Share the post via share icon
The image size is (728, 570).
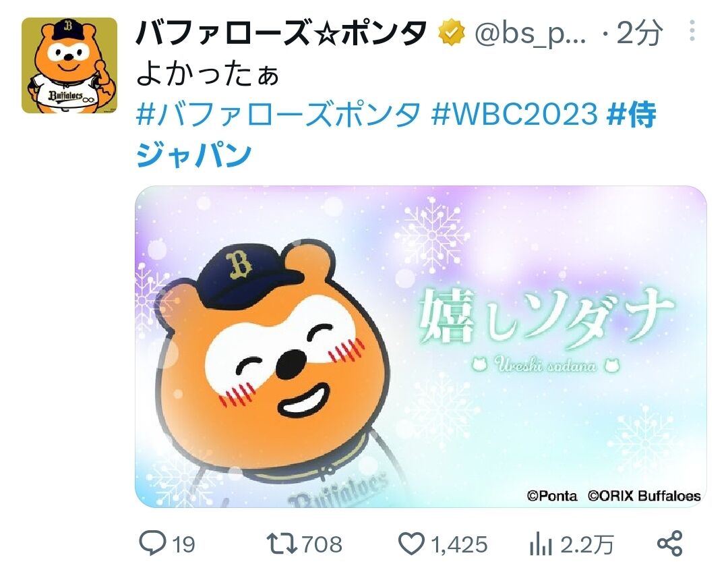tap(670, 543)
